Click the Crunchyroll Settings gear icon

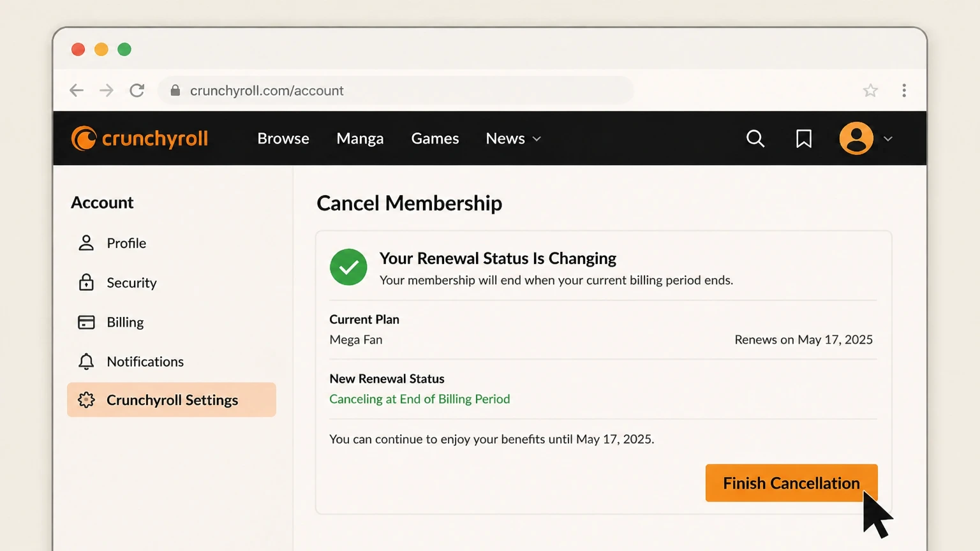pos(86,400)
